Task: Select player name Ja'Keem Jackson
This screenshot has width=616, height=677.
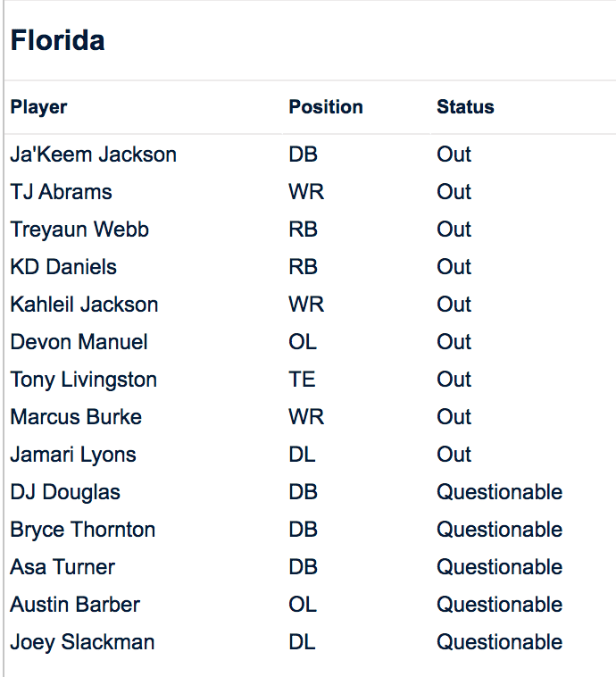Action: pyautogui.click(x=94, y=155)
